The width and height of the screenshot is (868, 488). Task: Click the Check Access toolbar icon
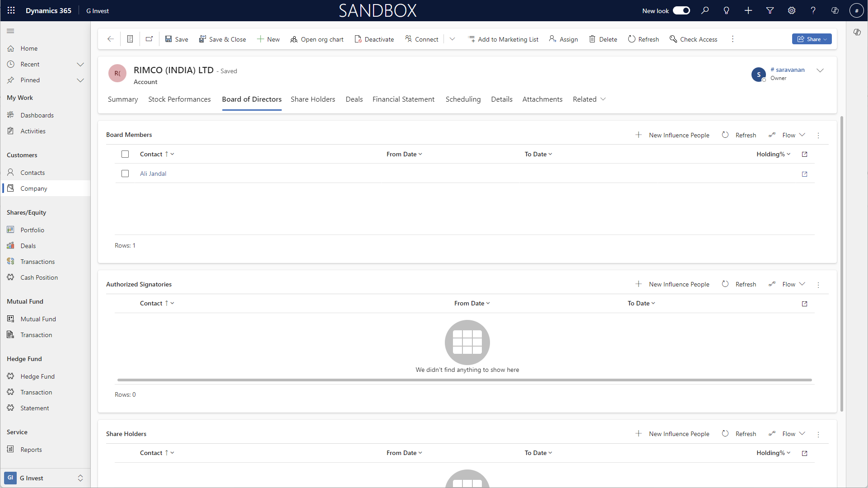[x=673, y=39]
